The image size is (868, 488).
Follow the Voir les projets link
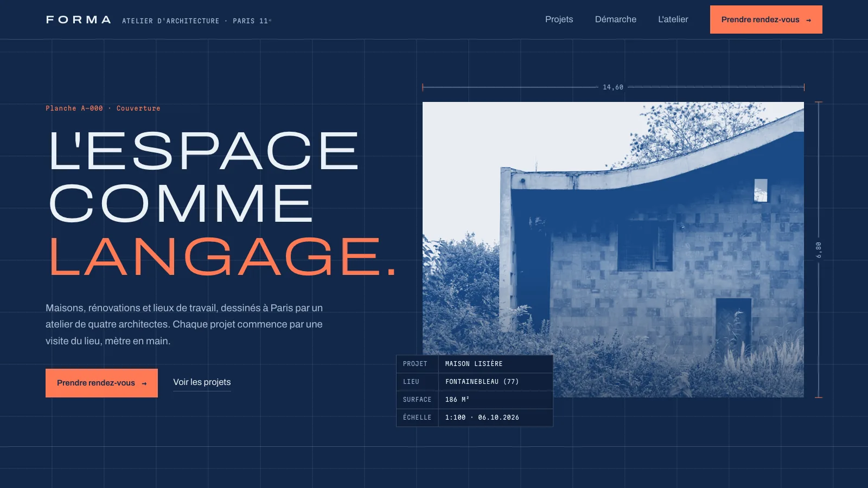pos(202,382)
